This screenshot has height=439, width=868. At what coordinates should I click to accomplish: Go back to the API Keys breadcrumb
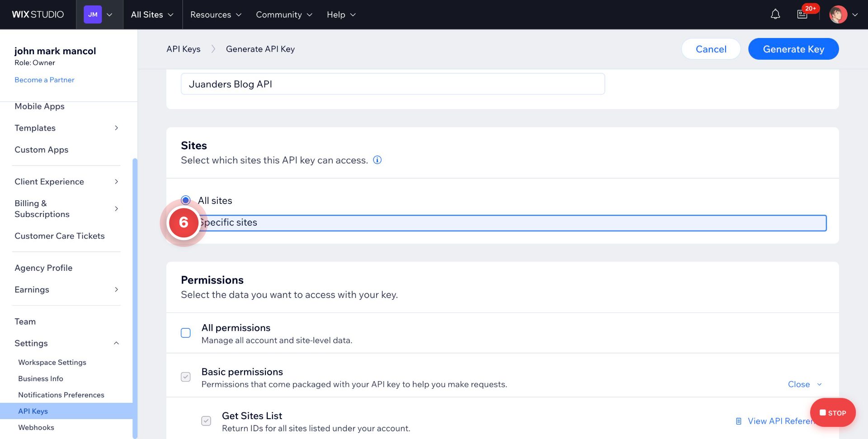tap(183, 49)
